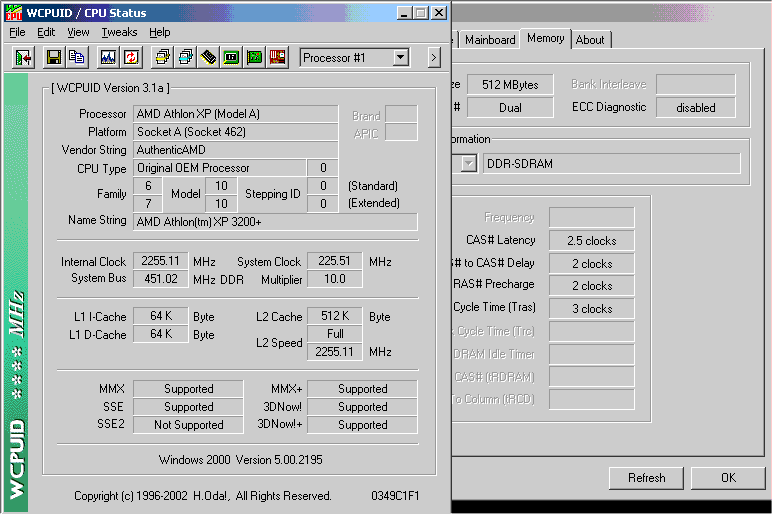Click the 'Original OEM Processor' CPU Type field
This screenshot has height=514, width=772.
click(220, 168)
